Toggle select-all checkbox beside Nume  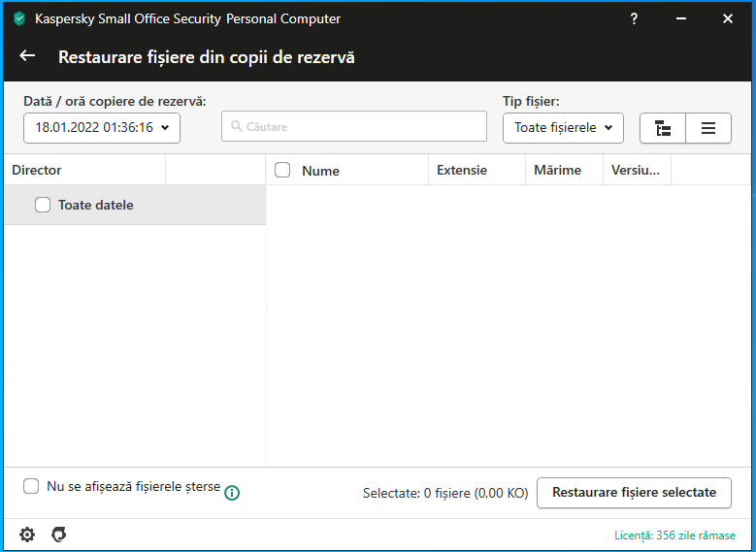pyautogui.click(x=282, y=170)
